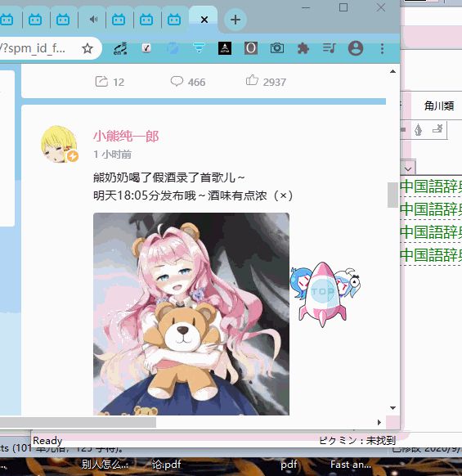
Task: Open the pink-haired girl illustration
Action: [191, 313]
